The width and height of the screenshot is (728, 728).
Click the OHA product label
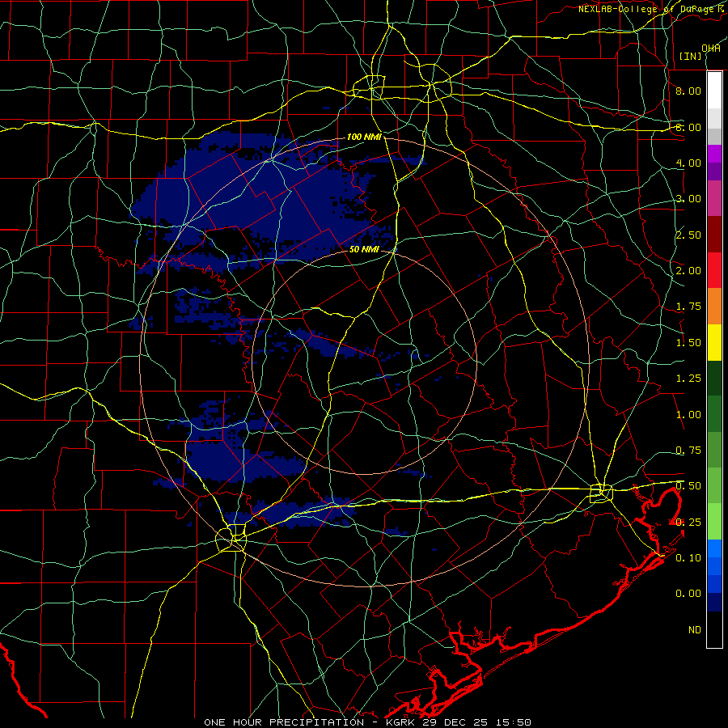coord(711,49)
